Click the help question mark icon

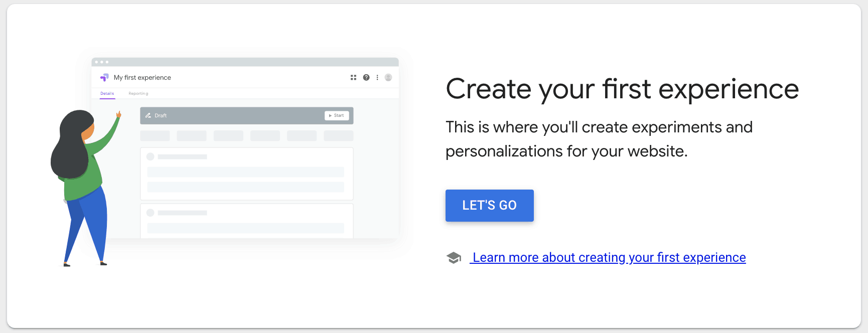point(366,77)
